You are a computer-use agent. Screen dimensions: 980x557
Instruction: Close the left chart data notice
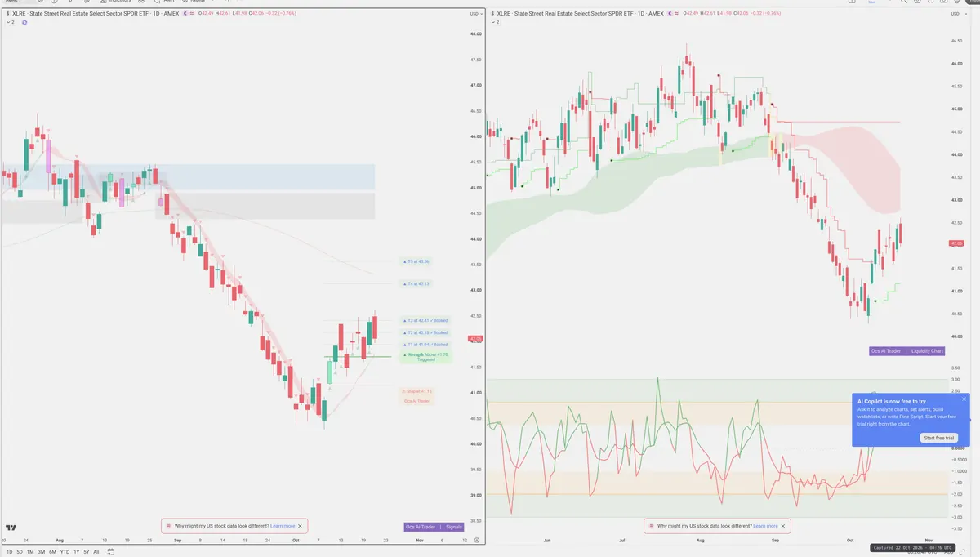(301, 526)
